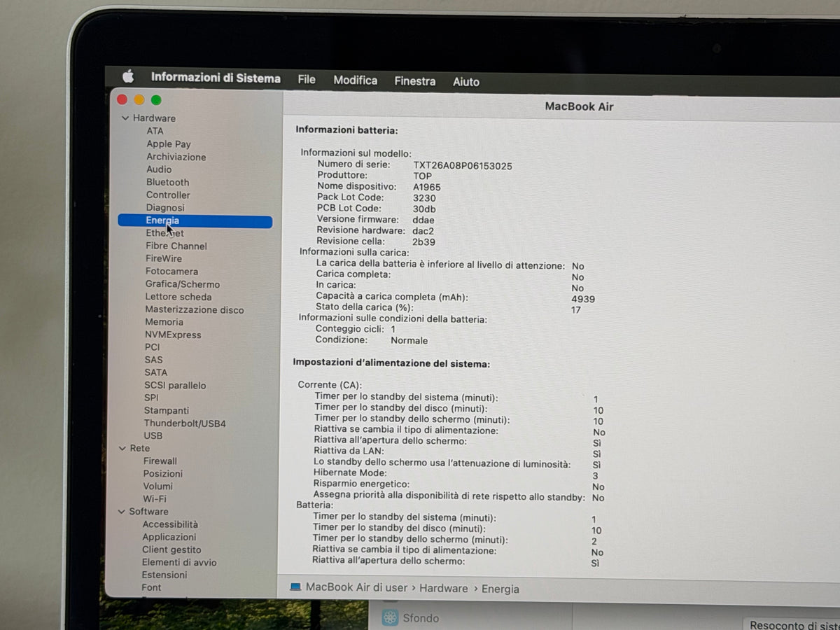Open the Finestra menu
The image size is (840, 630).
[x=414, y=81]
